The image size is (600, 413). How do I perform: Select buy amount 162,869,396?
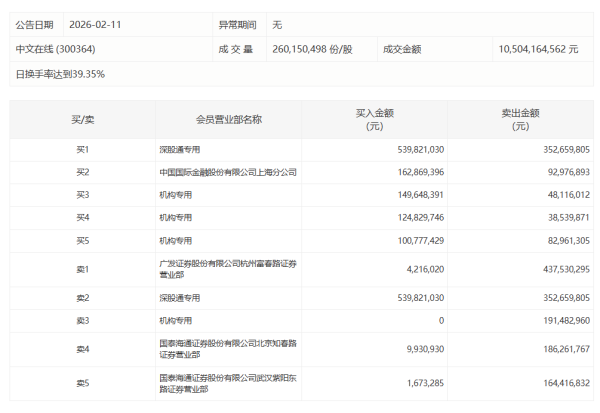(421, 172)
